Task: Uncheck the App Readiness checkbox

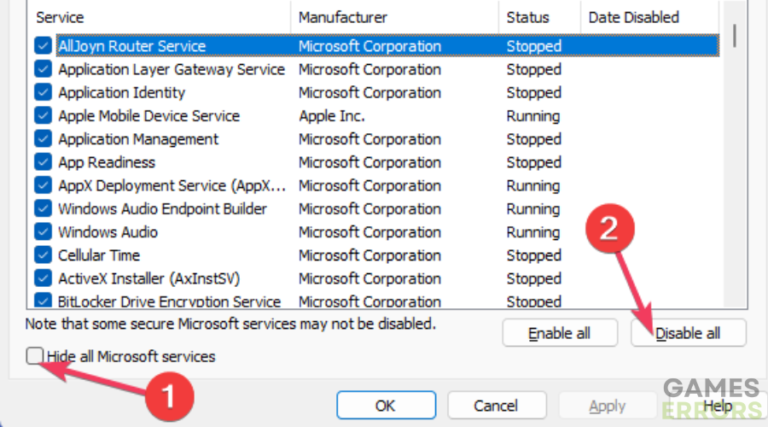Action: pos(43,162)
